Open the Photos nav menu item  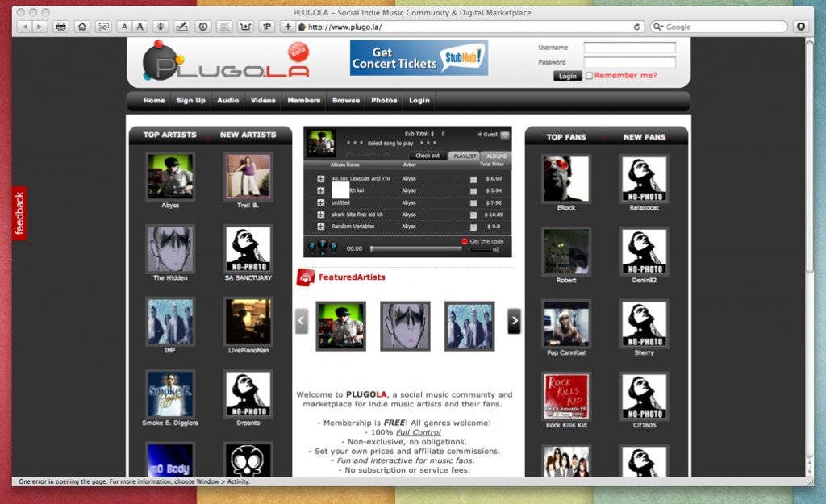[384, 100]
